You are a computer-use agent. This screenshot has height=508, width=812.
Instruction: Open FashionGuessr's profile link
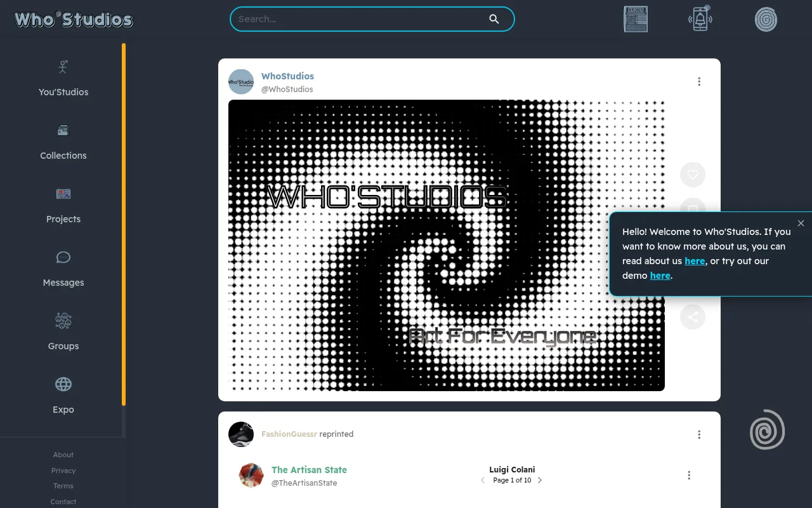(x=289, y=434)
